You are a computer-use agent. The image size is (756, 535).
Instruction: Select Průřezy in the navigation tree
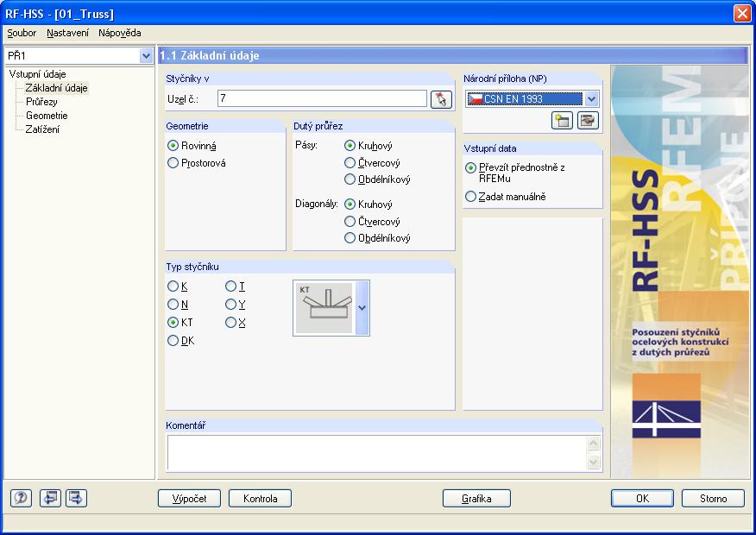pyautogui.click(x=41, y=102)
